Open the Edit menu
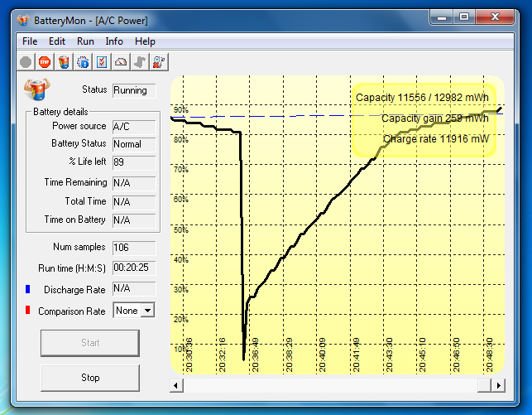The width and height of the screenshot is (532, 415). click(56, 41)
